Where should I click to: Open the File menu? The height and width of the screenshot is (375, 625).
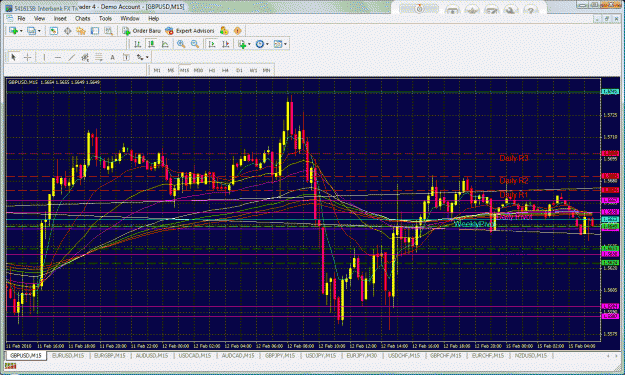(x=21, y=18)
